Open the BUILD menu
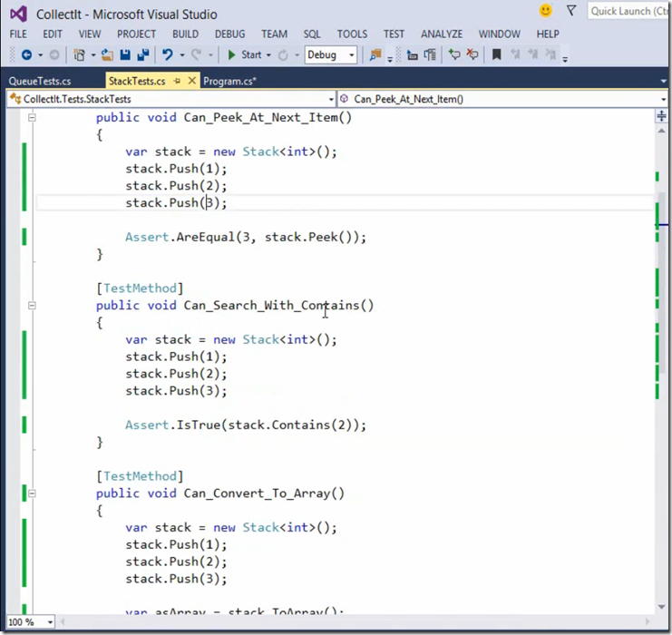672x635 pixels. [x=185, y=34]
